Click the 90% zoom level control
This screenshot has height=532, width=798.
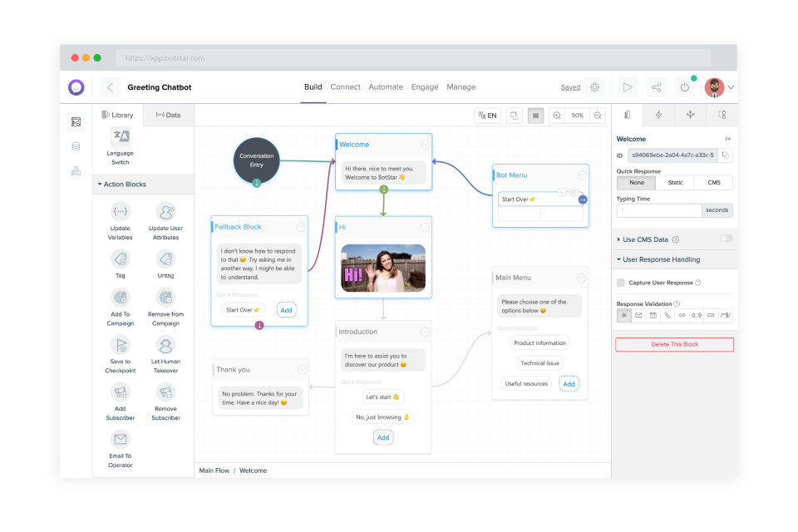(578, 115)
